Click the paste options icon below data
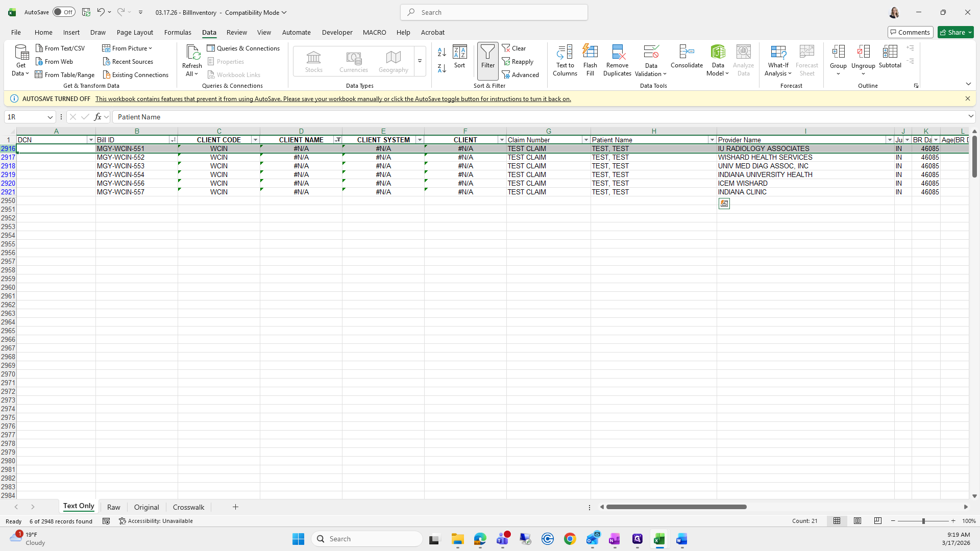980x551 pixels. (x=724, y=204)
